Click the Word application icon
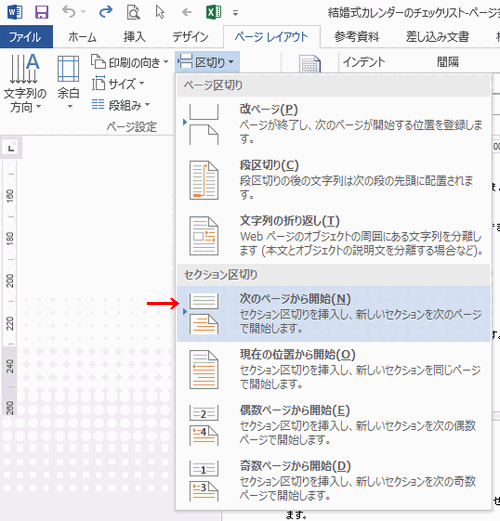The height and width of the screenshot is (521, 500). pyautogui.click(x=14, y=13)
